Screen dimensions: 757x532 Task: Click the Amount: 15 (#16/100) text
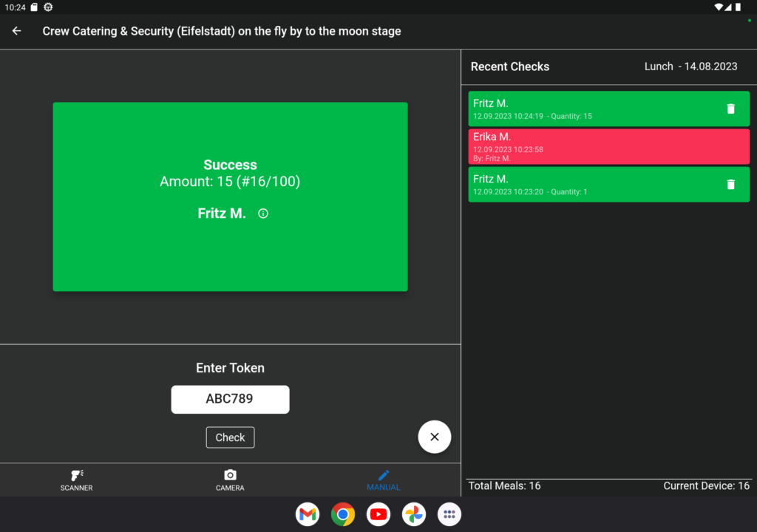231,182
